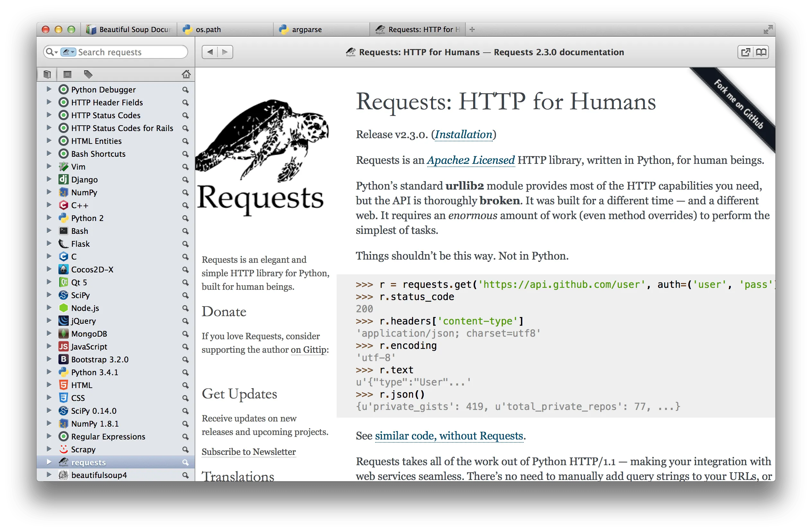This screenshot has width=812, height=532.
Task: Click the Subscribe to Newsletter link
Action: pos(248,452)
